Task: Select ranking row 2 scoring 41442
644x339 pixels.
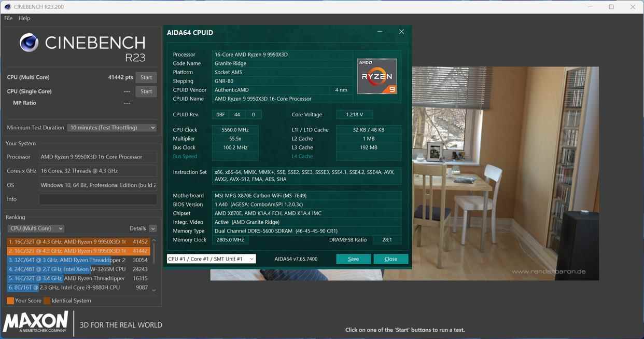Action: [78, 251]
